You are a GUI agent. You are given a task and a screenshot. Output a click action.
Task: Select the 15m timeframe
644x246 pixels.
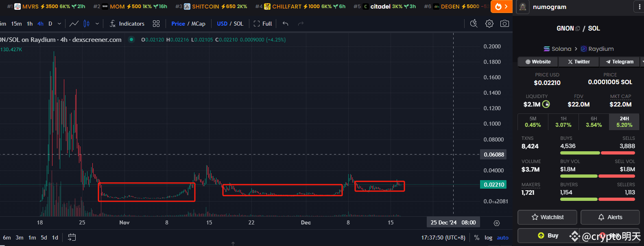coord(17,24)
